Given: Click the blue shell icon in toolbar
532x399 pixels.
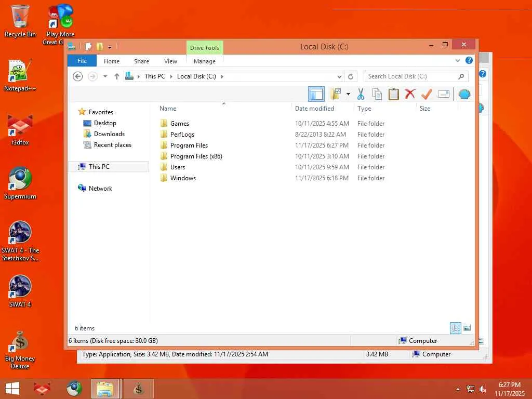Looking at the screenshot, I should 464,94.
